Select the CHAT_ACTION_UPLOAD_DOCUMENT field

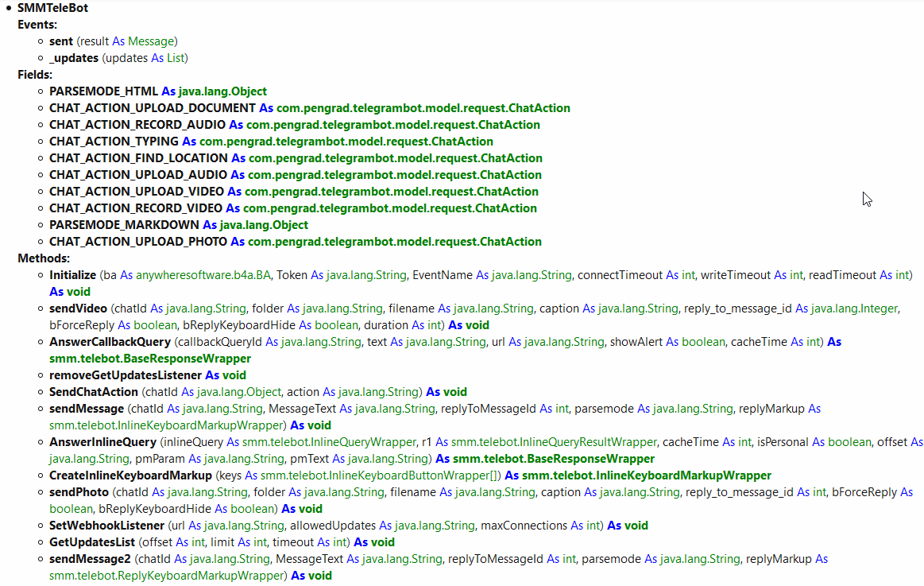pos(151,107)
